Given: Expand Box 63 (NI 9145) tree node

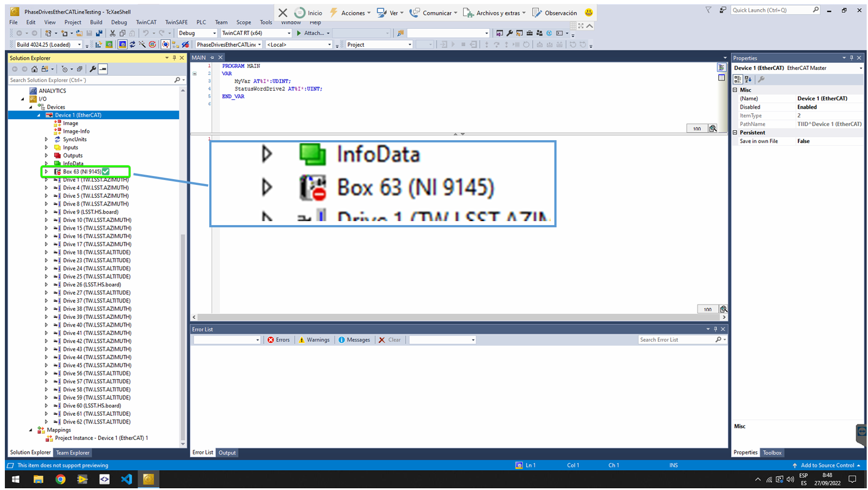Looking at the screenshot, I should click(46, 172).
